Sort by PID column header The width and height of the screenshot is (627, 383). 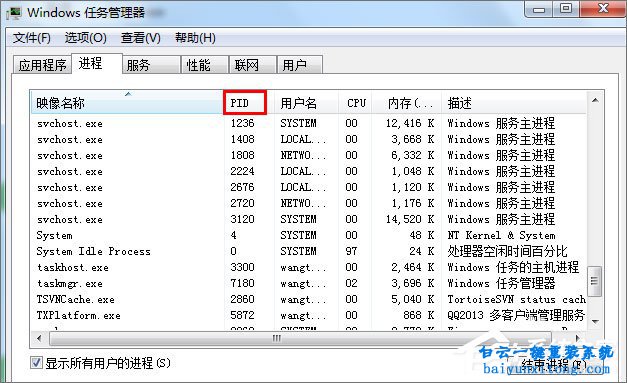pos(245,103)
